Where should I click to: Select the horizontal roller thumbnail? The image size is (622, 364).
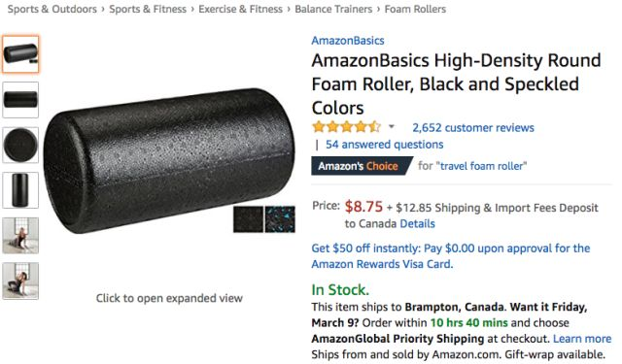click(x=20, y=99)
